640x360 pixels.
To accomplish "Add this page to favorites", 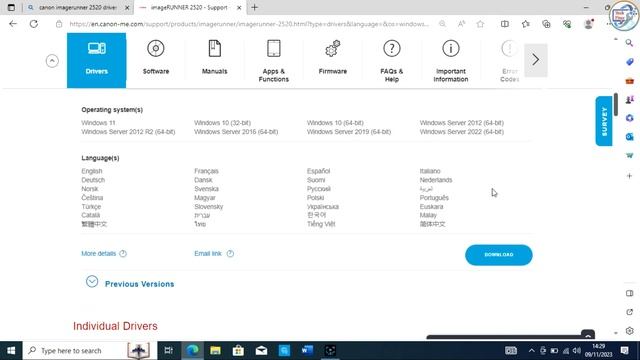I will coord(480,24).
